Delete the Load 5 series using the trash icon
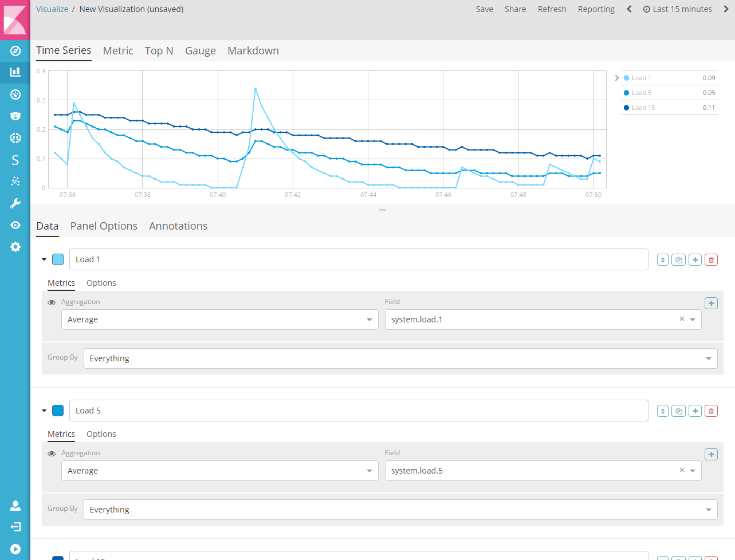Image resolution: width=735 pixels, height=560 pixels. 711,411
